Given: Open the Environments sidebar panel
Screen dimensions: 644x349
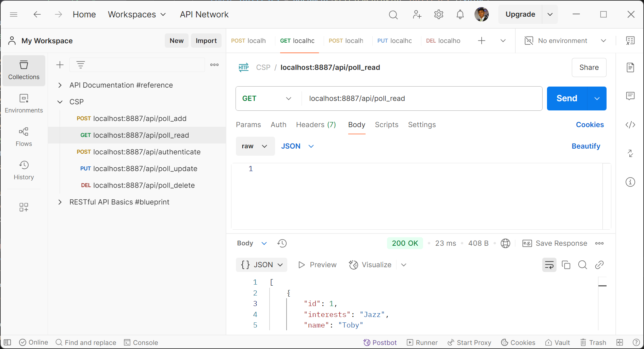Looking at the screenshot, I should (x=24, y=103).
